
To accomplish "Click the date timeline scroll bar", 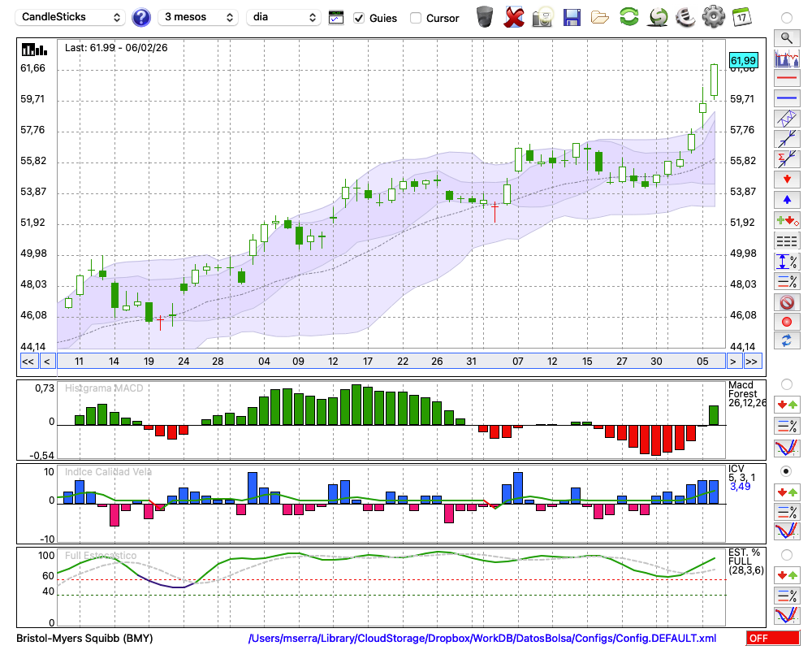I will click(x=391, y=362).
